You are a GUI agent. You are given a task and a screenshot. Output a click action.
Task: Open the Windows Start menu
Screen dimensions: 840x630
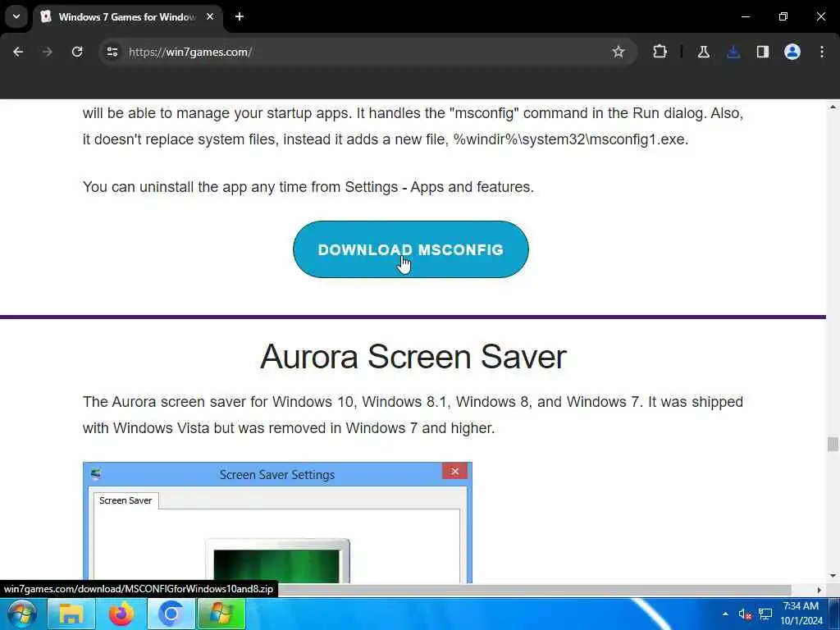click(x=21, y=614)
